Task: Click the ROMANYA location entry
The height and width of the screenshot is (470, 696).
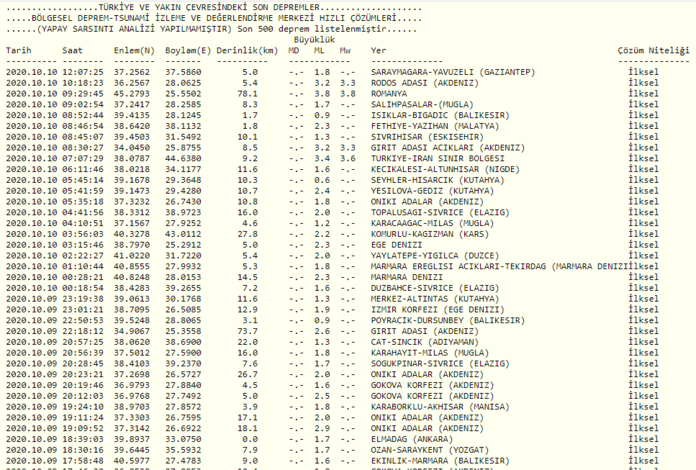Action: click(389, 94)
